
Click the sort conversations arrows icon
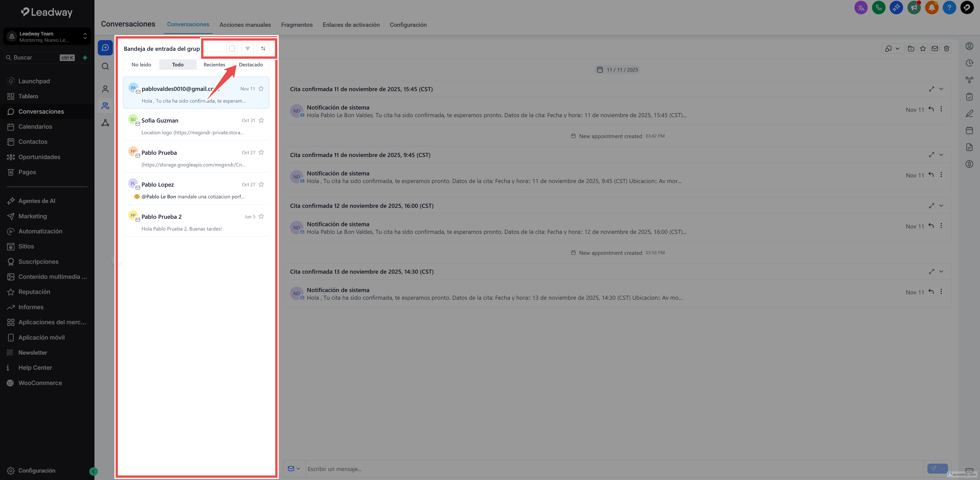(x=263, y=48)
